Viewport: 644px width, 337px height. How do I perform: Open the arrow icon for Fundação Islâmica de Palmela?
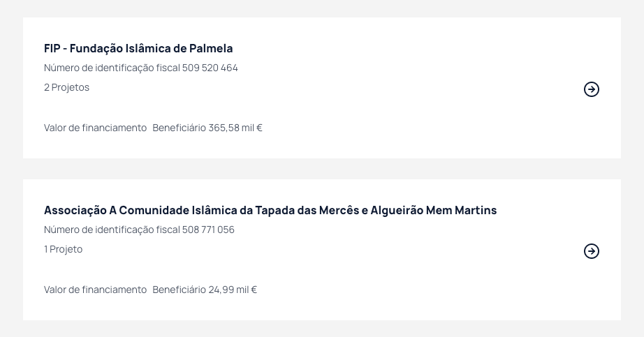pyautogui.click(x=592, y=89)
